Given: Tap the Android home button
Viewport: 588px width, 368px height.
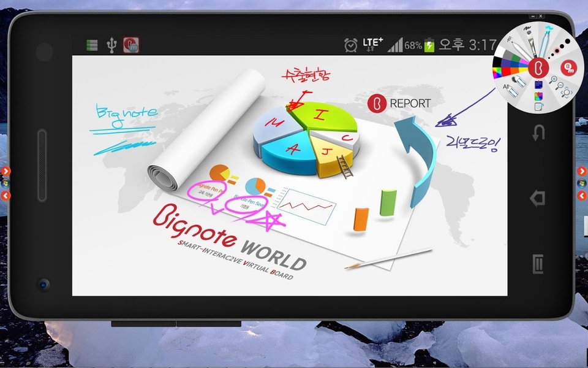Looking at the screenshot, I should coord(537,198).
